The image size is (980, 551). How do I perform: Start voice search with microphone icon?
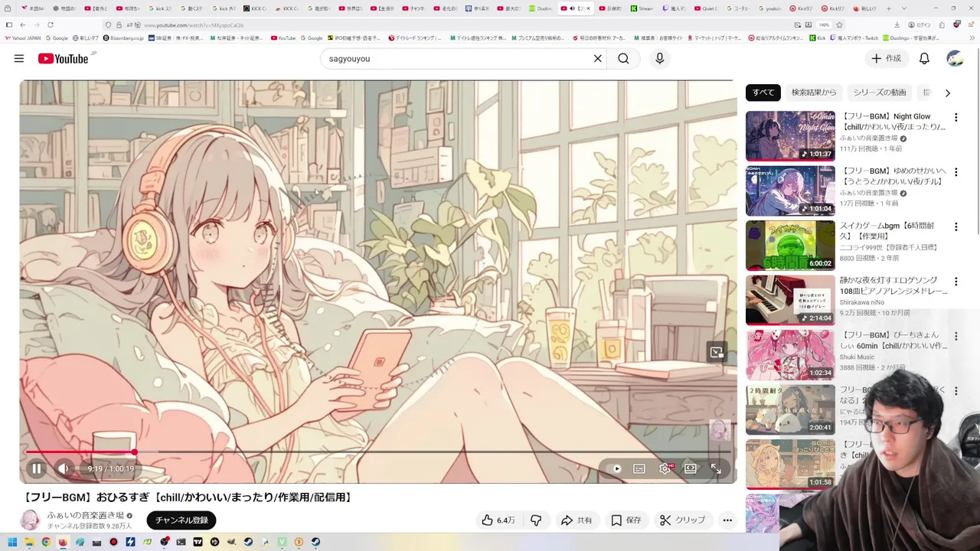659,58
